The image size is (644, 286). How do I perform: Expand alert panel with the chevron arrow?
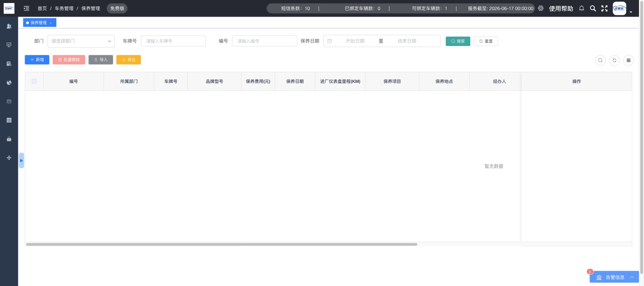coord(632,277)
